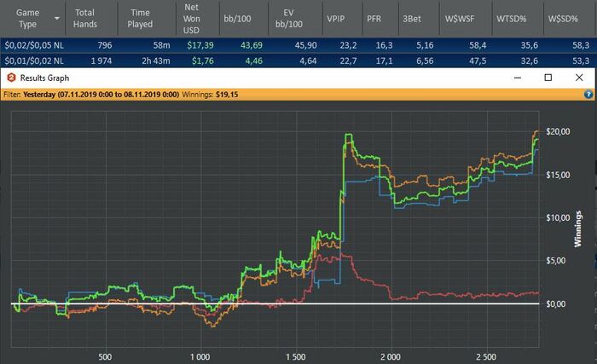Open Game Type column dropdown arrow

(x=57, y=18)
